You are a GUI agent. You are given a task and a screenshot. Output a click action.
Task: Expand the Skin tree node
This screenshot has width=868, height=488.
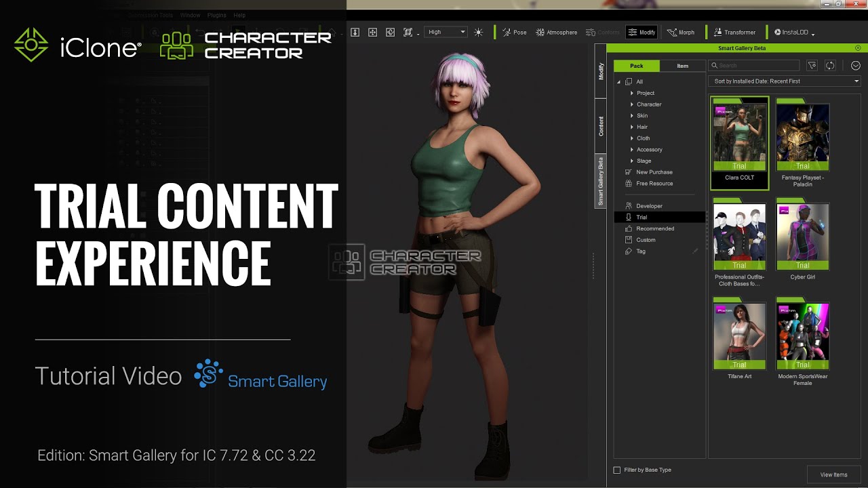tap(631, 116)
